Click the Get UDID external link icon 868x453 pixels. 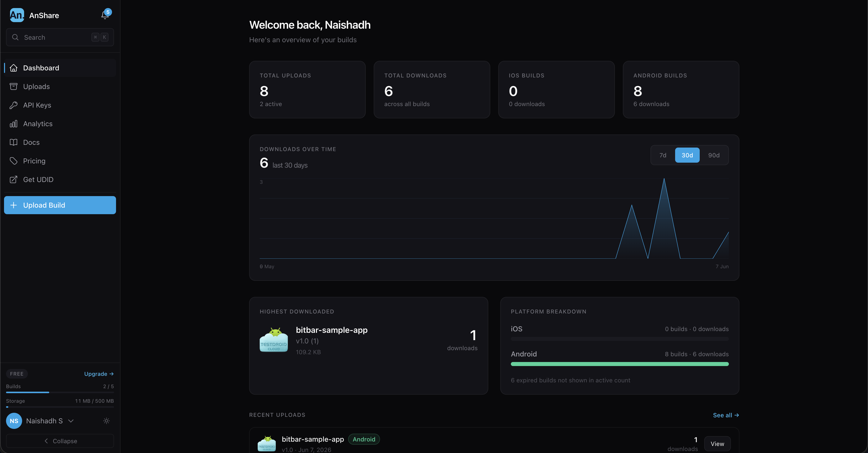click(14, 179)
